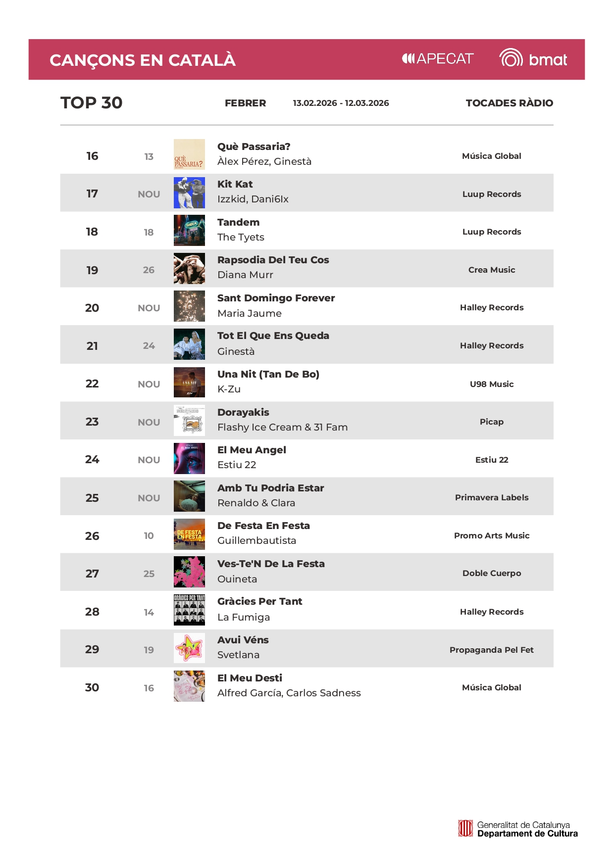Click the Kit Kat album artwork
Image resolution: width=614 pixels, height=868 pixels.
189,193
